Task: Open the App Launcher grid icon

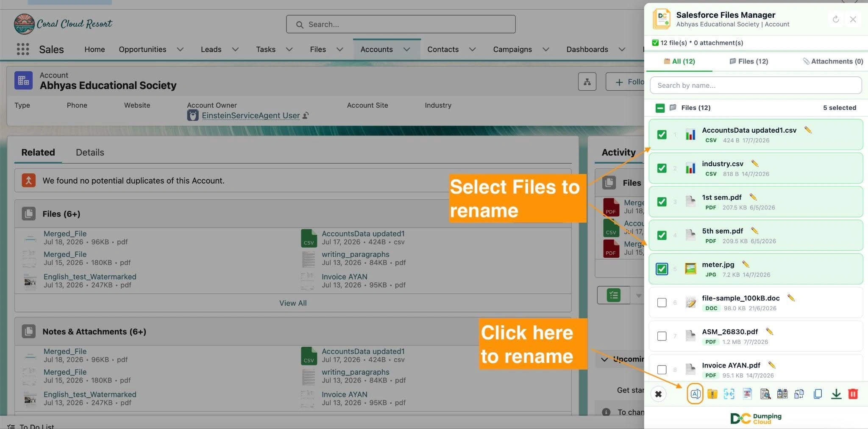Action: [x=23, y=49]
